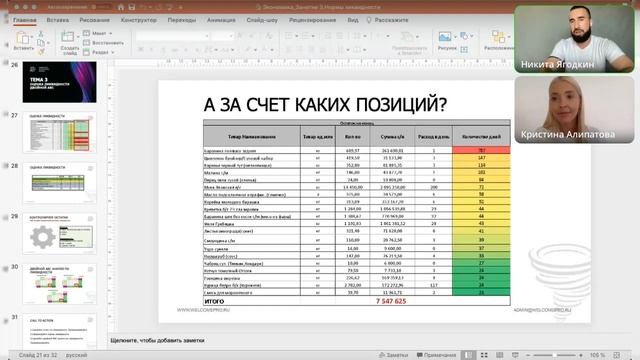640x360 pixels.
Task: Select slide 26 thumbnail
Action: (60, 82)
